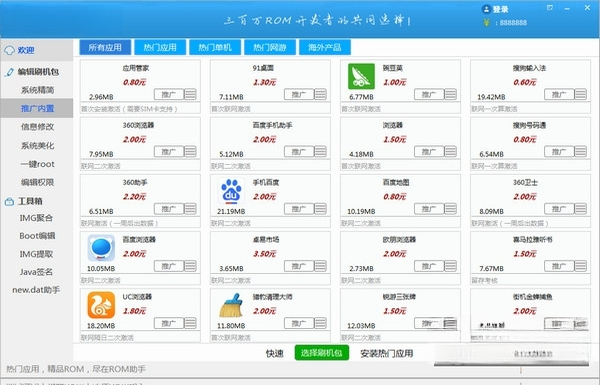Select 推广内置 in the sidebar
This screenshot has width=600, height=385.
37,108
